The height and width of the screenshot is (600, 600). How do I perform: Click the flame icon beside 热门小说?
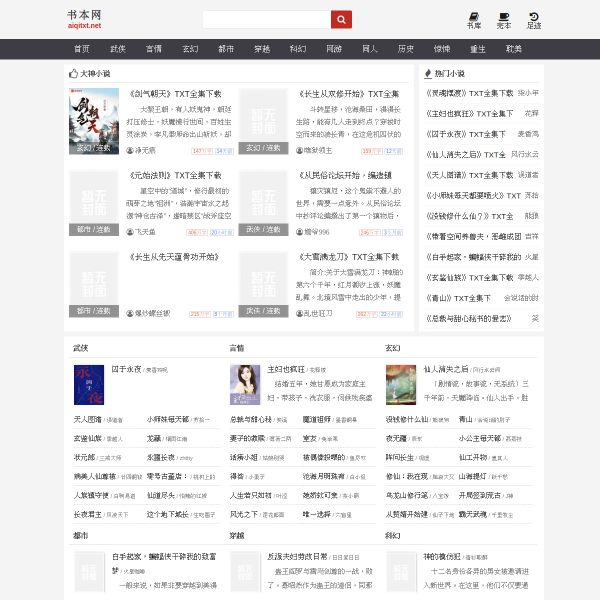click(428, 73)
